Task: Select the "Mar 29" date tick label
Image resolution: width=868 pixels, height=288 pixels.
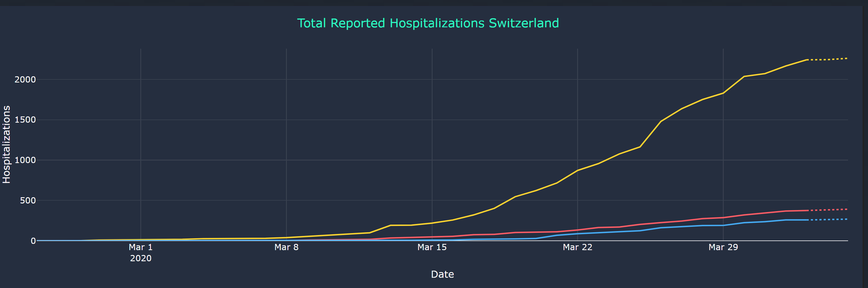Action: click(x=723, y=247)
